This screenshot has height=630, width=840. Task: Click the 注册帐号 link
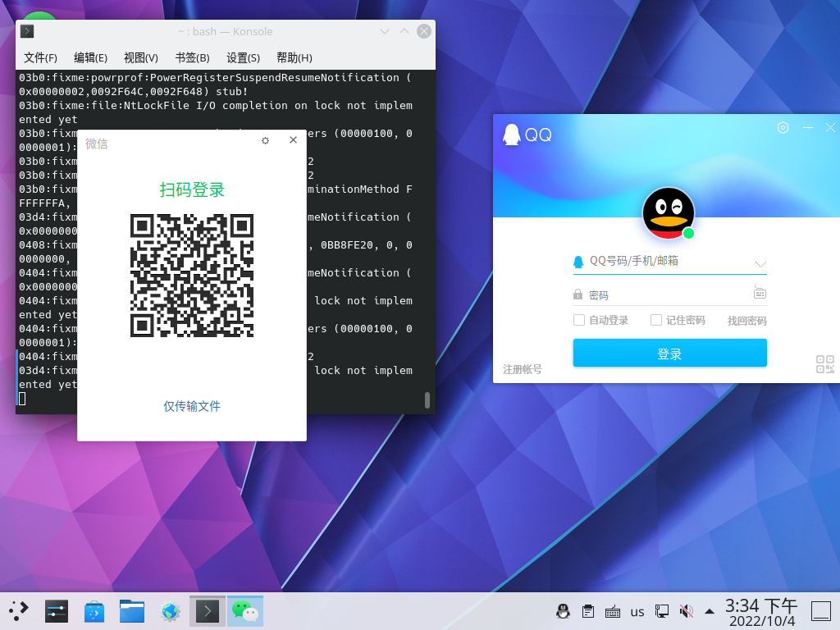point(523,369)
